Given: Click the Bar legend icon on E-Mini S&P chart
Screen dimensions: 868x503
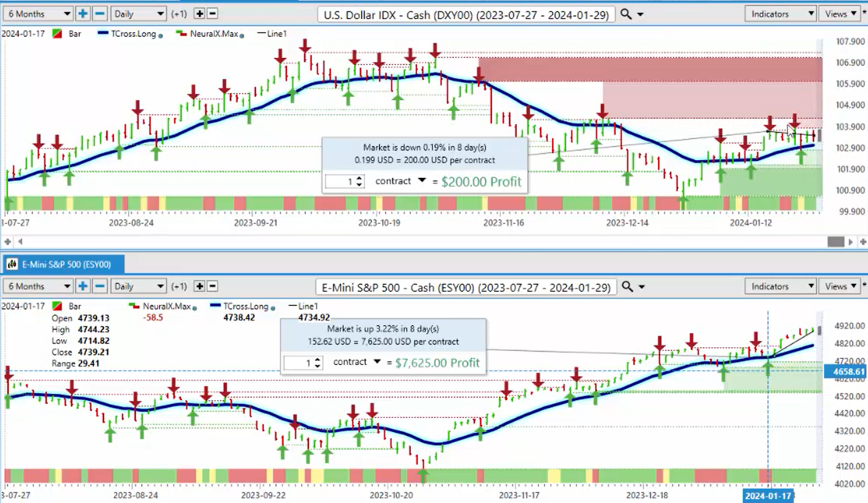Looking at the screenshot, I should (x=58, y=306).
